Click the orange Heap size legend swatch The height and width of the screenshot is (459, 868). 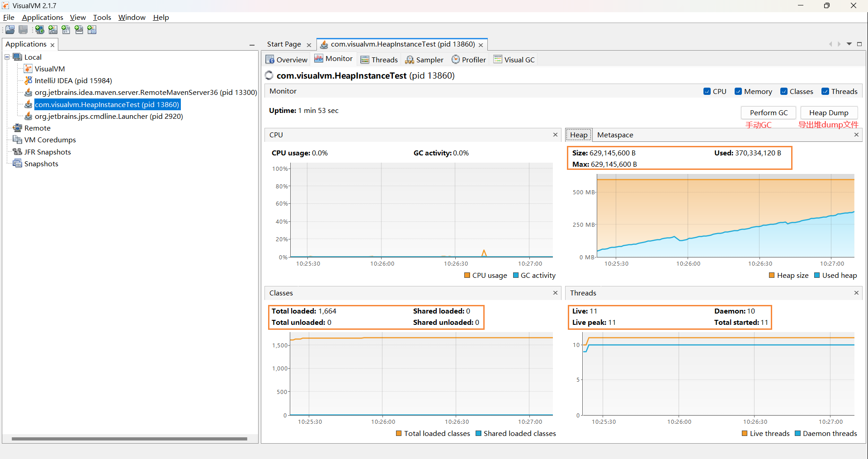772,275
